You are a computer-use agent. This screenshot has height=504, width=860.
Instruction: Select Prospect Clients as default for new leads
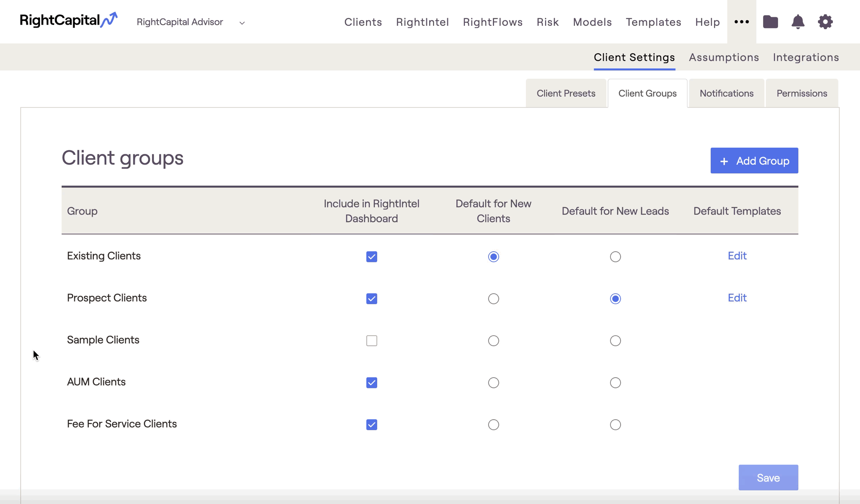(x=615, y=299)
